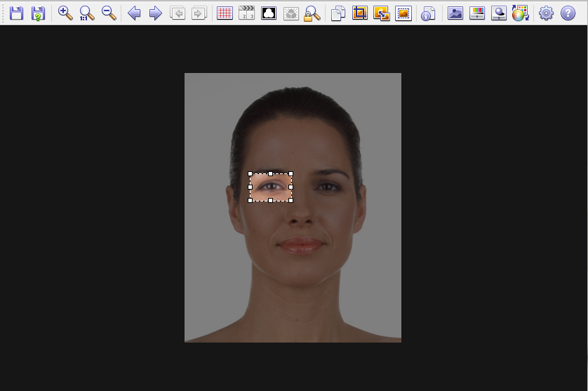The image size is (588, 391).
Task: Click the grayed checkerboard transparency icon
Action: (291, 13)
